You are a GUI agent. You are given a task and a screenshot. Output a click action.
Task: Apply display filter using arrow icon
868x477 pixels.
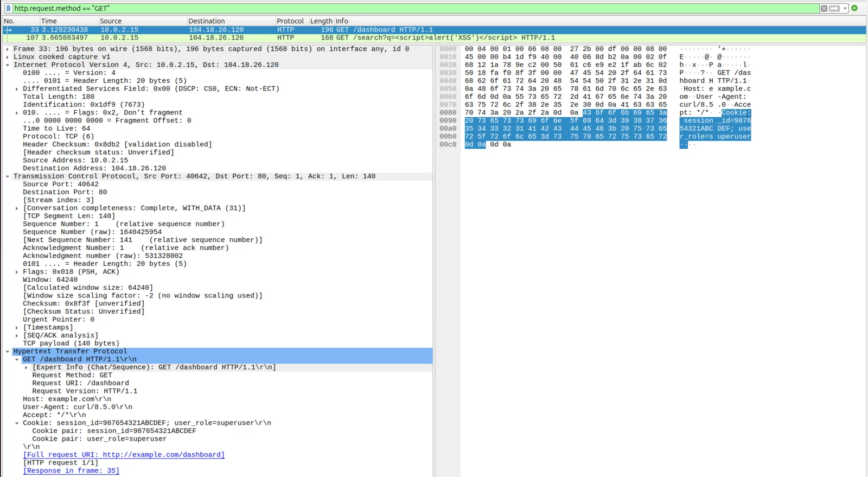[x=834, y=8]
